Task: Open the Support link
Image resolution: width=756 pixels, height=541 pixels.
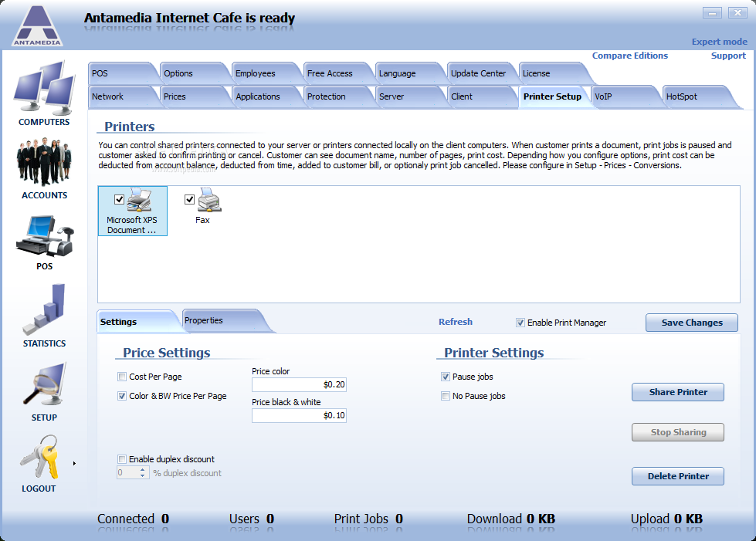Action: click(728, 56)
